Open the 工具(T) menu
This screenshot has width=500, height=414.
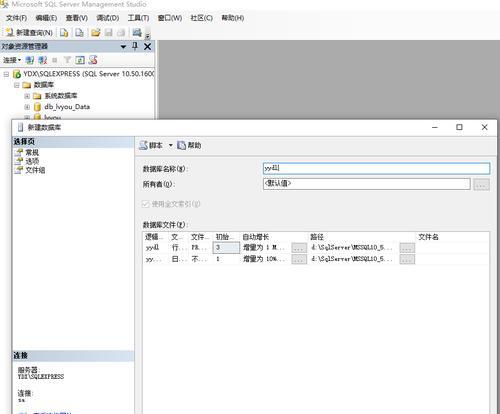(x=138, y=18)
